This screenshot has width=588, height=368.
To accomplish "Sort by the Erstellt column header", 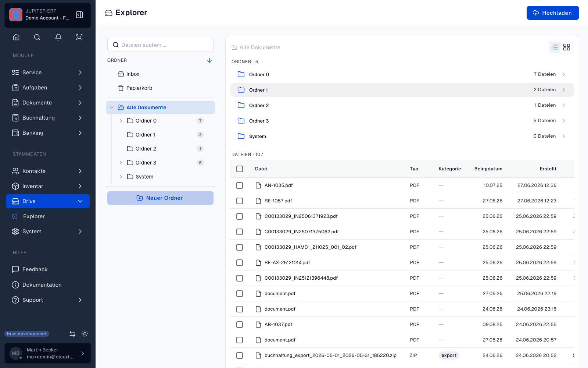I will tap(548, 169).
